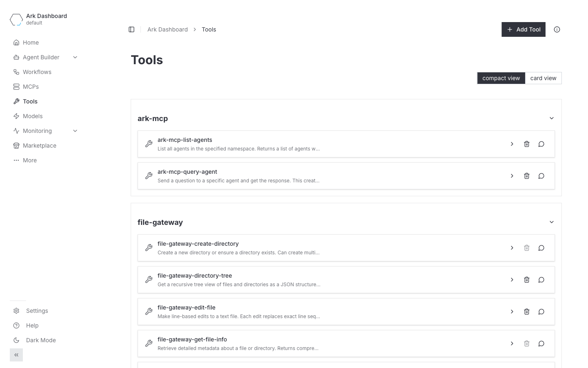Collapse the sidebar with double-chevron button
The image size is (588, 368).
(x=16, y=355)
